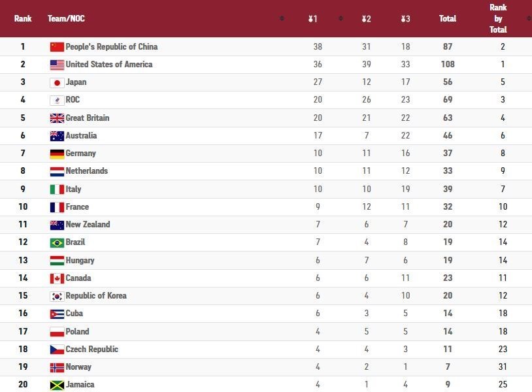Click the Brazil flag icon

pos(57,243)
